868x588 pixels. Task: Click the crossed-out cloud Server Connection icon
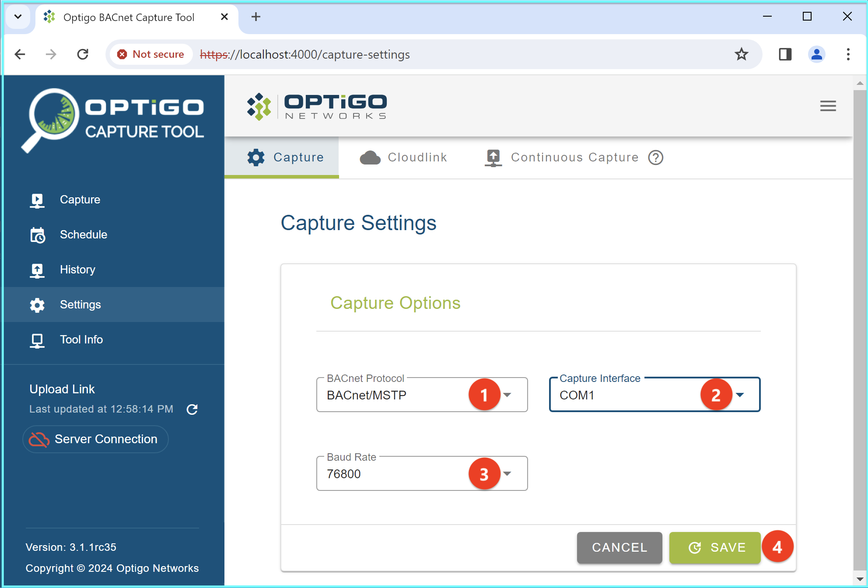[39, 439]
